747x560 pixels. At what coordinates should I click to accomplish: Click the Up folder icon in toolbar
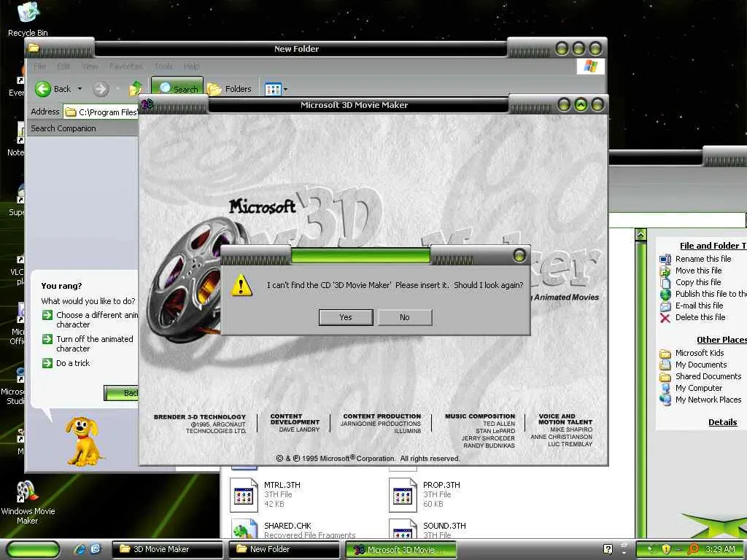click(x=136, y=88)
